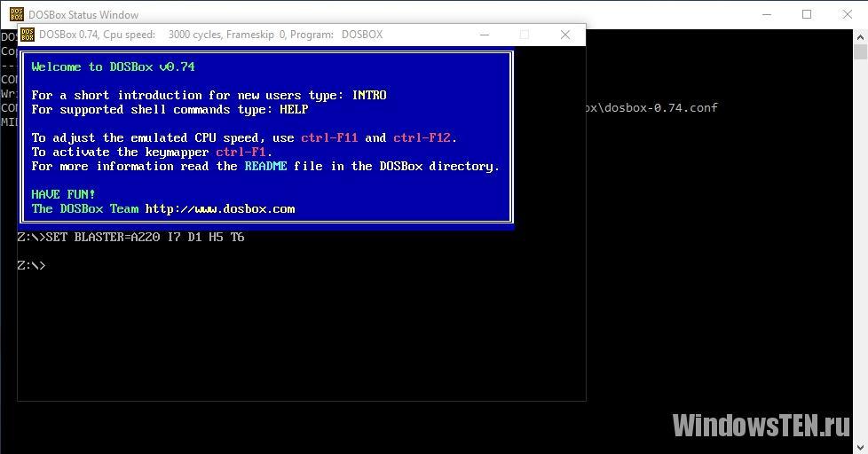Click the README word in welcome text
868x454 pixels.
click(265, 166)
